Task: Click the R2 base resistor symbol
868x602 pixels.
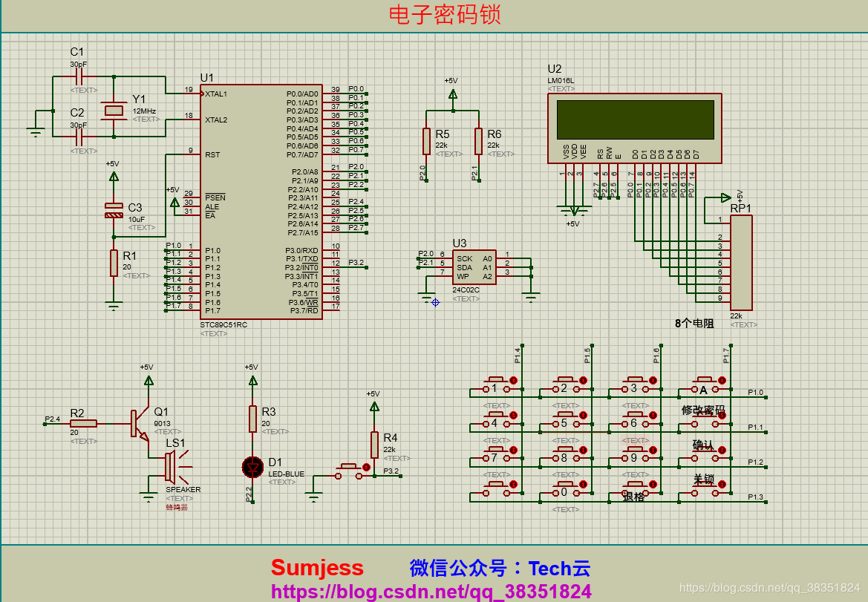Action: [x=84, y=424]
